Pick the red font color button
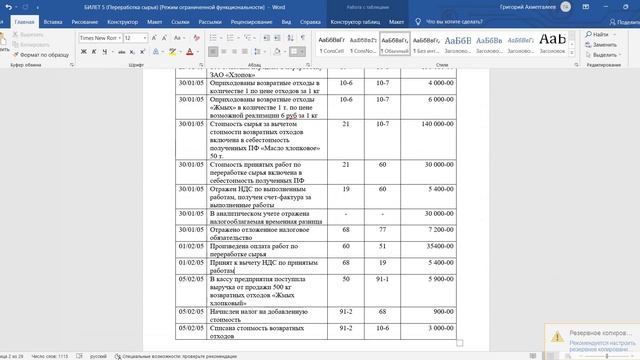Viewport: 640px width, 360px height. pyautogui.click(x=190, y=52)
